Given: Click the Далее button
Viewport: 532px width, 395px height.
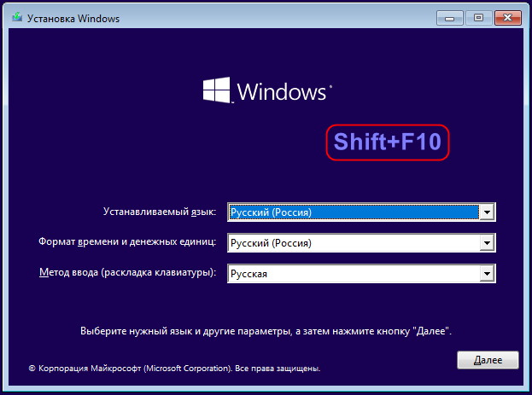Looking at the screenshot, I should coord(488,360).
